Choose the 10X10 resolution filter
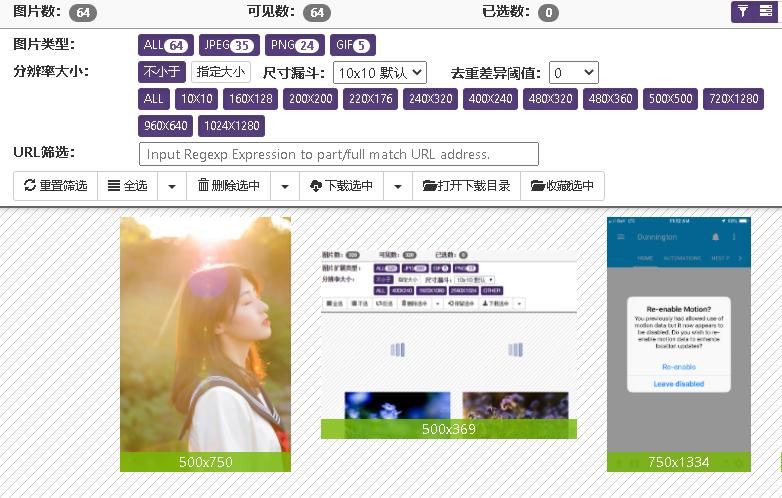The width and height of the screenshot is (782, 498). [x=196, y=99]
